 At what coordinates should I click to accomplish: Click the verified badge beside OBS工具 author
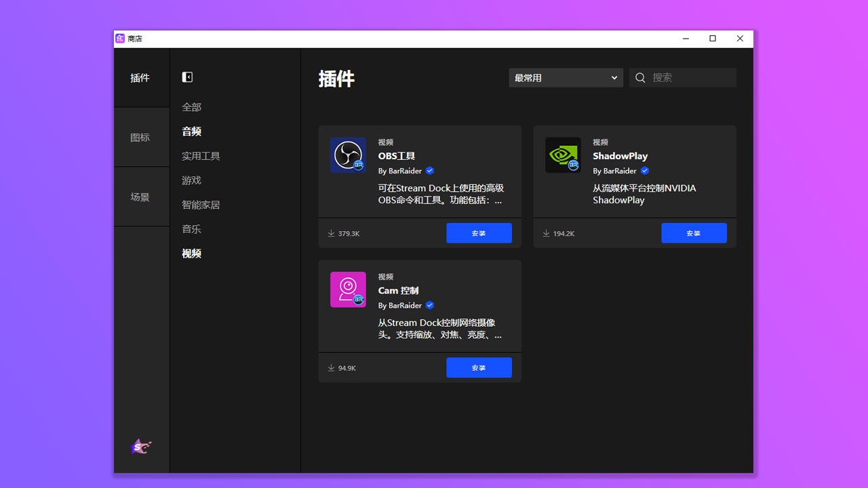point(430,171)
